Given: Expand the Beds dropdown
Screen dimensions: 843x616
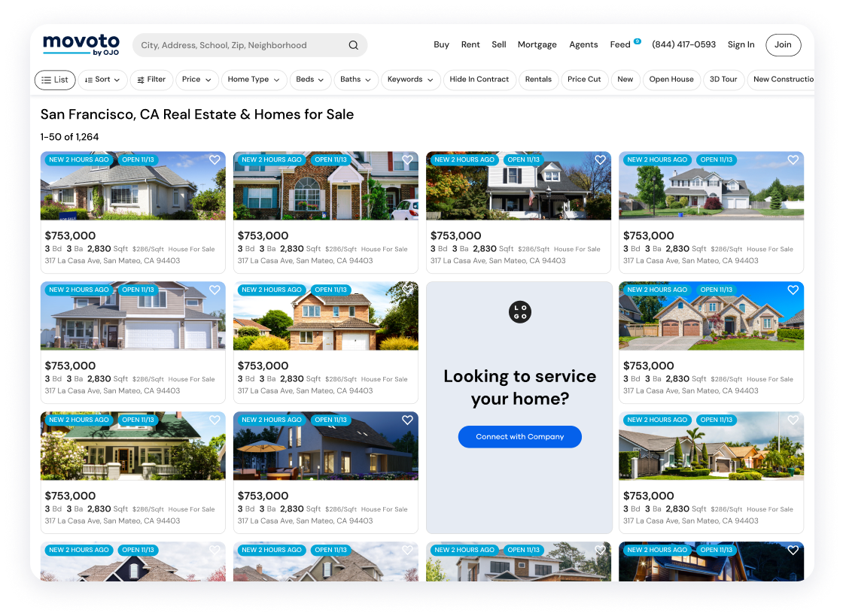Looking at the screenshot, I should (310, 80).
